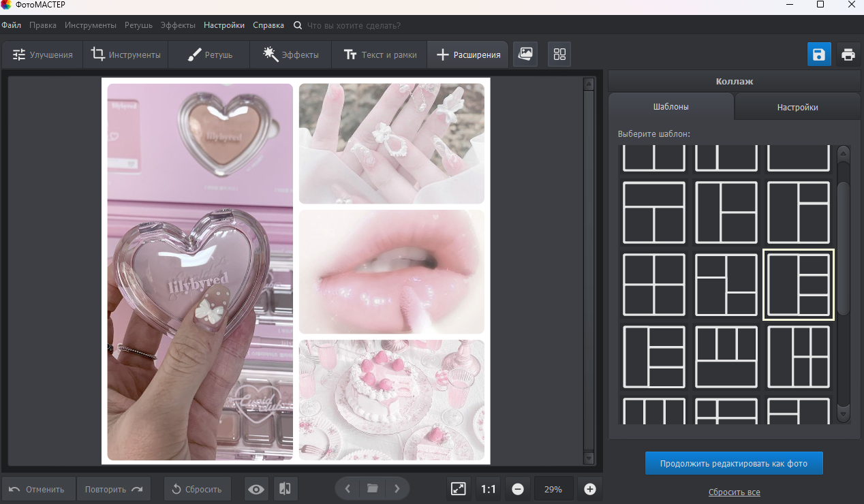
Task: Click the fit-to-screen arrows icon
Action: coord(459,489)
